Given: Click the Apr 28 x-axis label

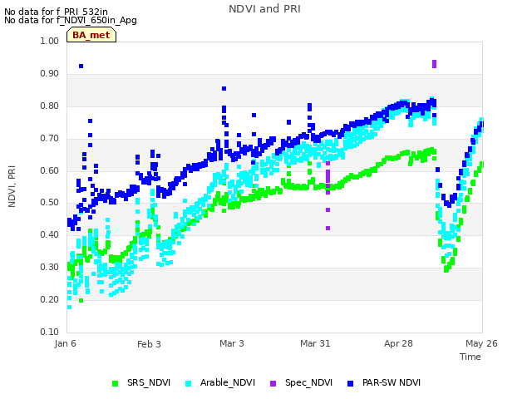Looking at the screenshot, I should click(398, 343).
